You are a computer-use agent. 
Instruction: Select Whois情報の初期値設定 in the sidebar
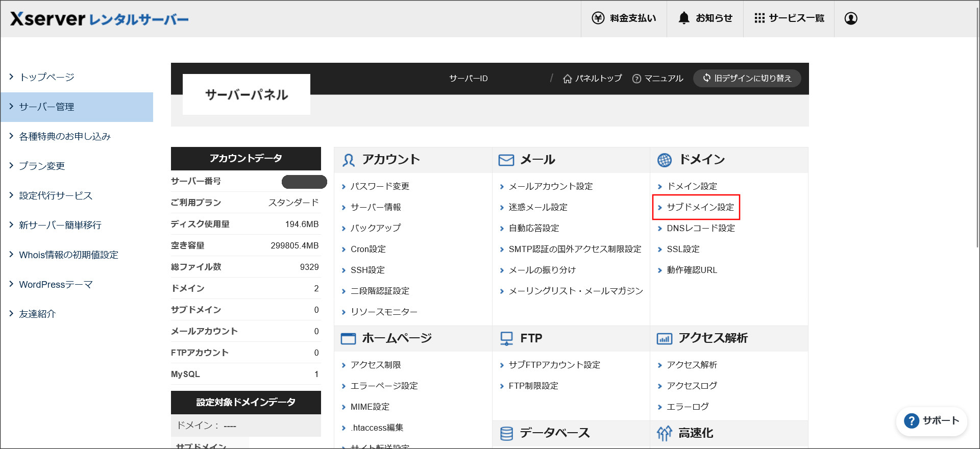coord(77,255)
